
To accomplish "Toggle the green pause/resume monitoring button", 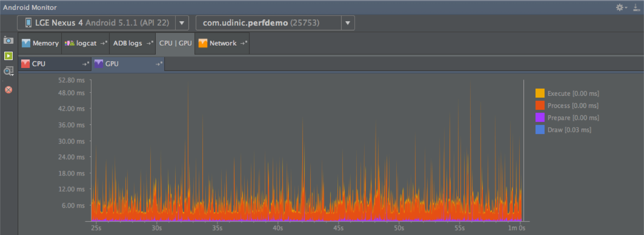I will point(9,56).
